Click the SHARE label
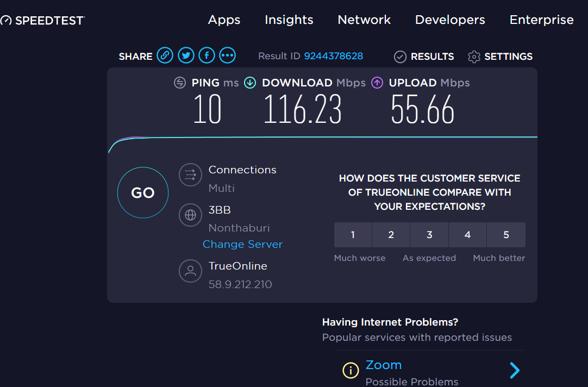This screenshot has height=387, width=588. click(x=136, y=57)
